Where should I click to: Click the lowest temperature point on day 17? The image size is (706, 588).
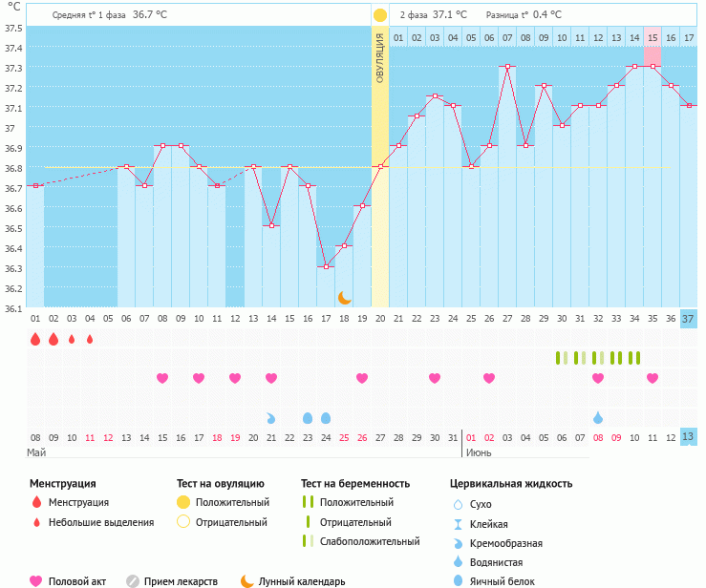click(326, 266)
